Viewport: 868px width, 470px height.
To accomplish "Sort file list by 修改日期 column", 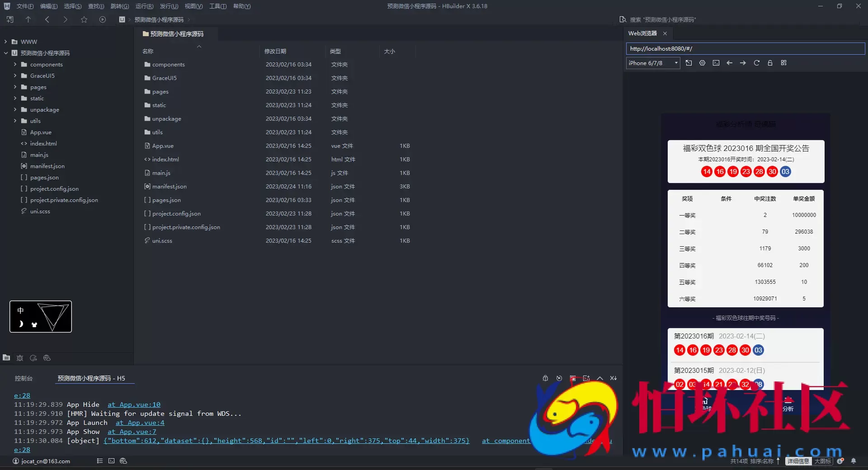I will coord(275,52).
